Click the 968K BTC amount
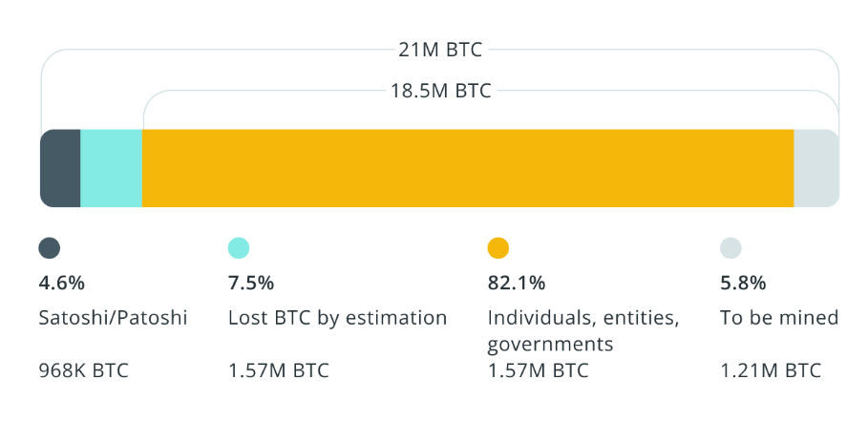868x422 pixels. pos(83,370)
